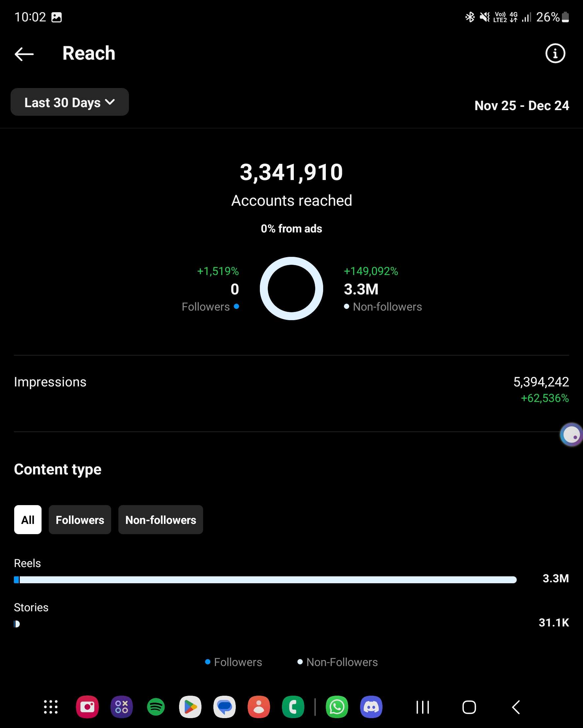Go back using the Reach back arrow
The image size is (583, 728).
pos(24,54)
